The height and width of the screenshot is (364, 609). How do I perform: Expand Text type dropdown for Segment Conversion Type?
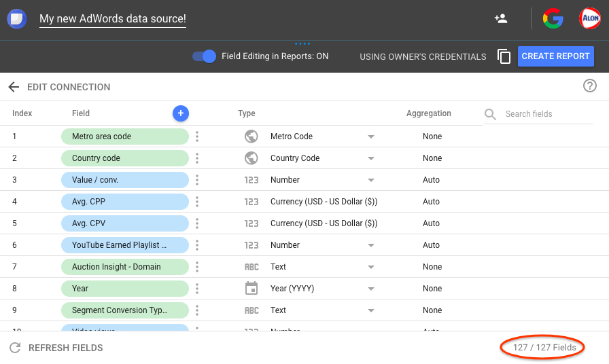[x=371, y=310]
